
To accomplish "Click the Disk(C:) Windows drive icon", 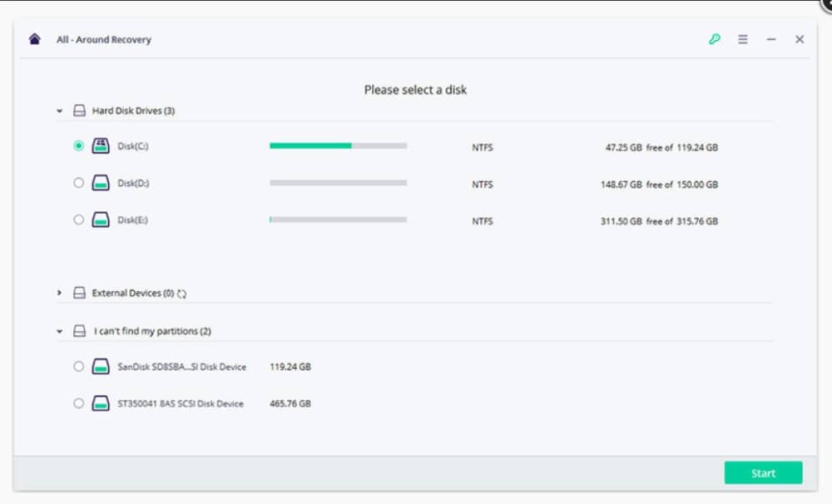I will (x=101, y=146).
